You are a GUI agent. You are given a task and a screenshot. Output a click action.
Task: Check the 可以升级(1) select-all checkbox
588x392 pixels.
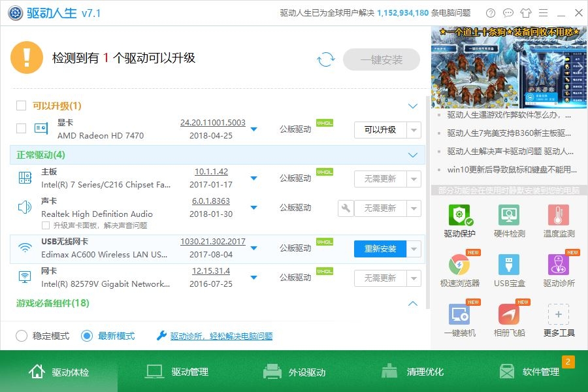point(22,105)
